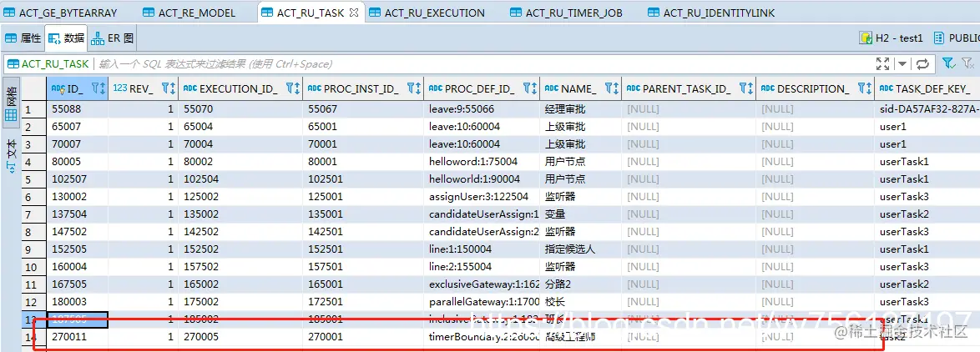This screenshot has width=980, height=352.
Task: Select ID cell 270011
Action: coord(78,336)
